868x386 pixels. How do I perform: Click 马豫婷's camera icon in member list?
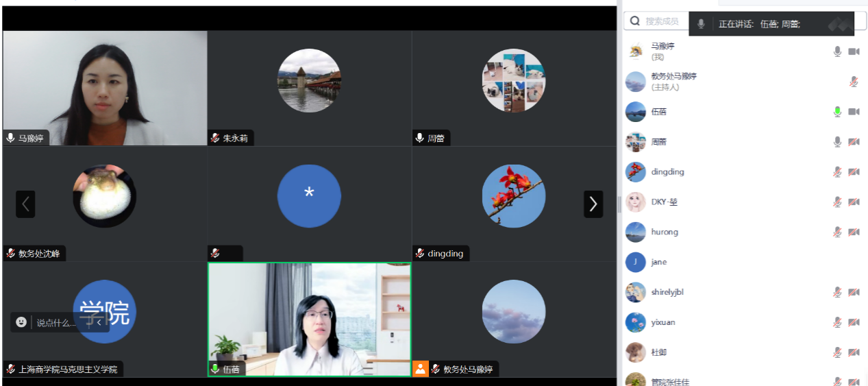[854, 51]
